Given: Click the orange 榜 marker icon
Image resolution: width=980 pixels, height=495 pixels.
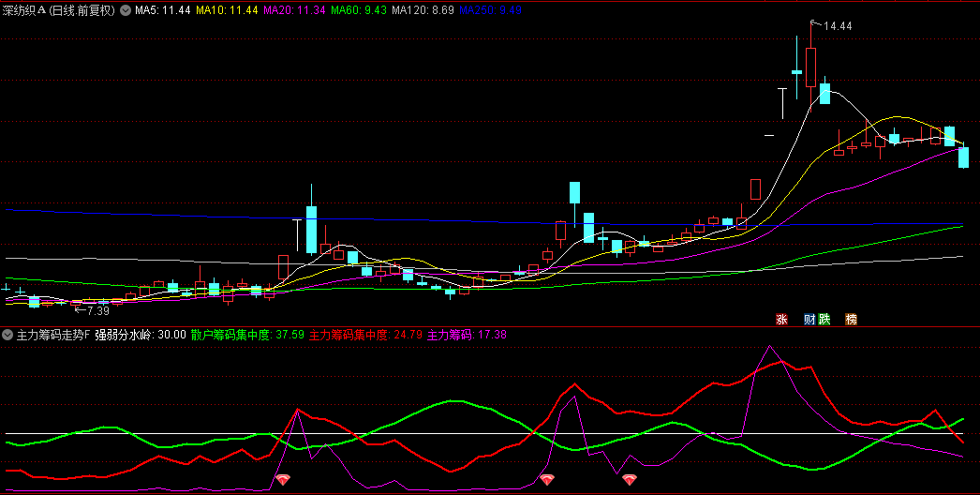Looking at the screenshot, I should point(852,319).
